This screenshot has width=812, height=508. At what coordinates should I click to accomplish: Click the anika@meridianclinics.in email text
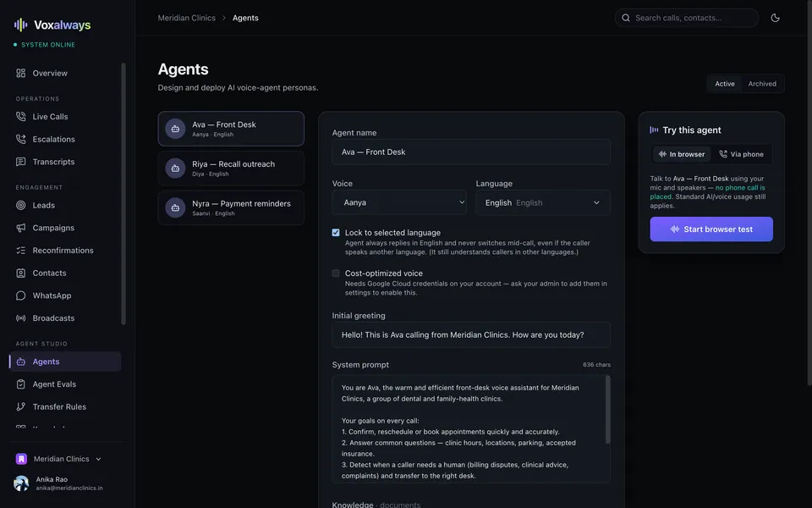pyautogui.click(x=69, y=489)
